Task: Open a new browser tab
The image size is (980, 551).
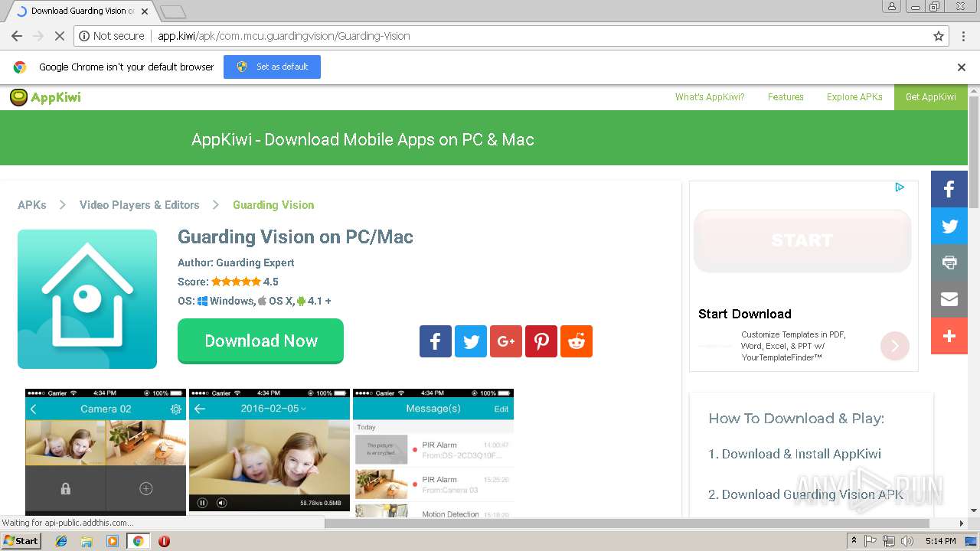Action: (173, 11)
